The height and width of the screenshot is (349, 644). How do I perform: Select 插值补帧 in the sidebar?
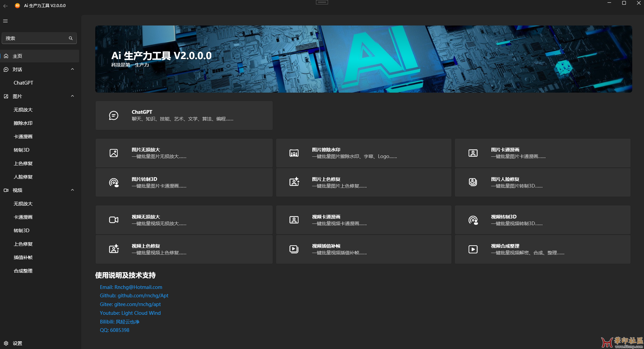pyautogui.click(x=23, y=257)
